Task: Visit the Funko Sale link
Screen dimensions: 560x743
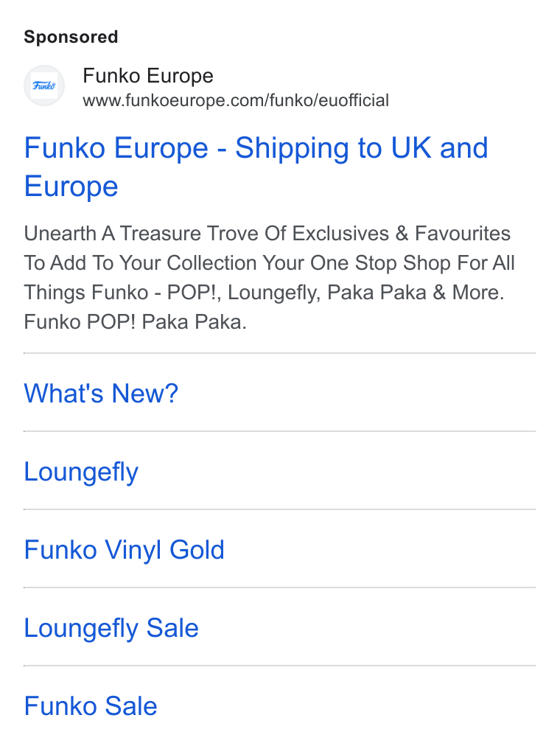Action: [91, 706]
